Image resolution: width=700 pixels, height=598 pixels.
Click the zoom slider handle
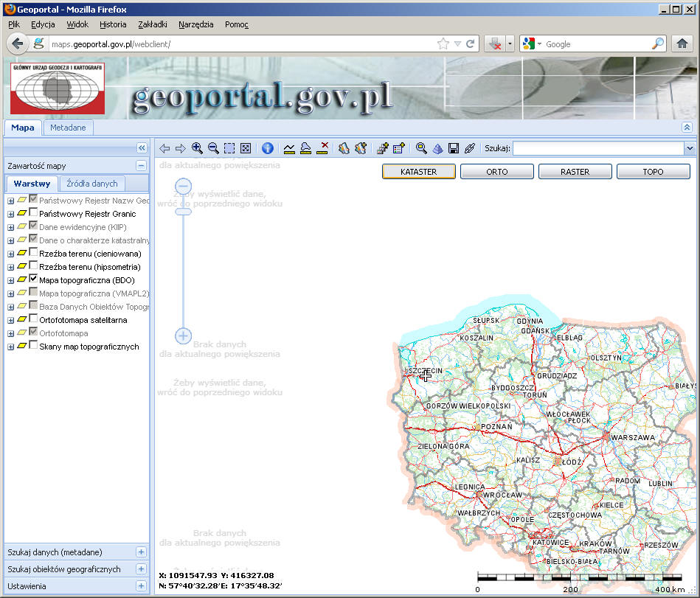(183, 212)
